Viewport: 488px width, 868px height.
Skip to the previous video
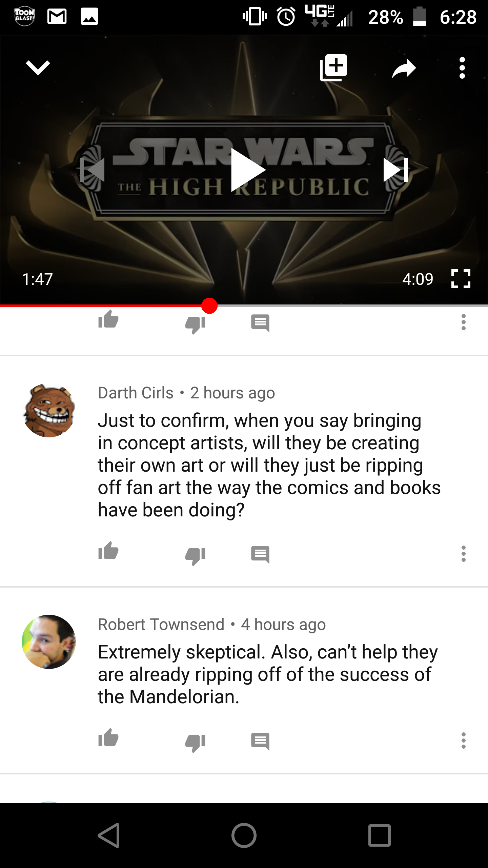pos(92,170)
